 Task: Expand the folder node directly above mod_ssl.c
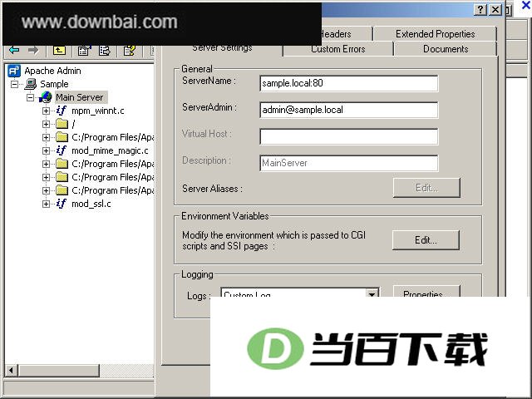point(46,190)
